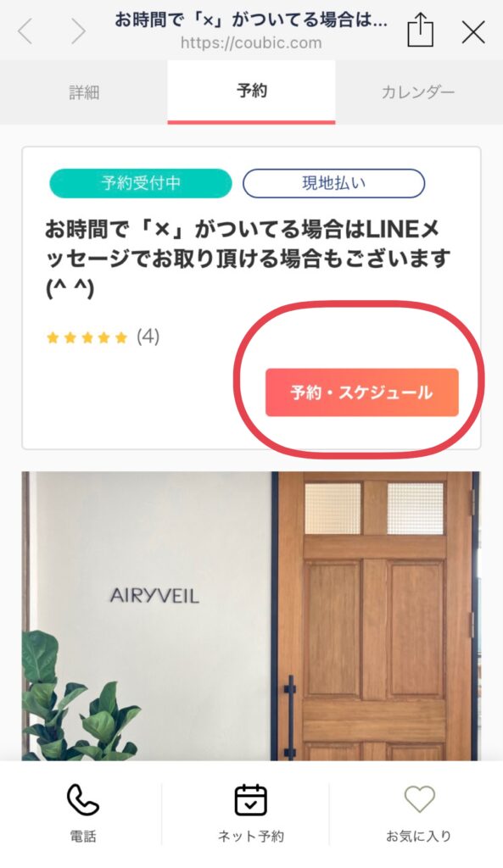Image resolution: width=503 pixels, height=868 pixels.
Task: Tap the 電話 label in bottom bar
Action: [x=83, y=836]
